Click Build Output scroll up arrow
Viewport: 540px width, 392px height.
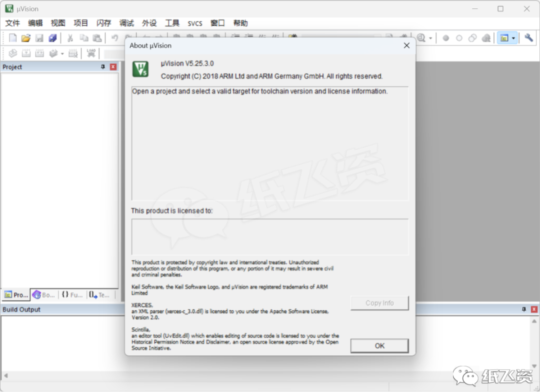[x=534, y=321]
